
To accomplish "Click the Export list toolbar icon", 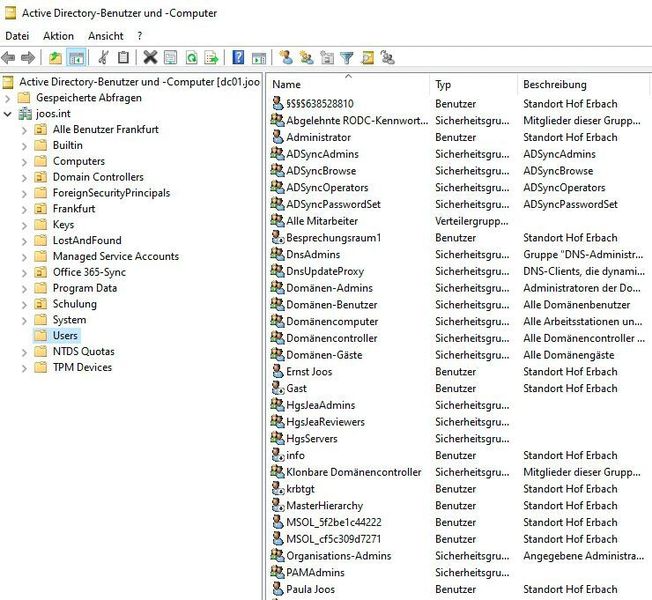I will tap(212, 58).
